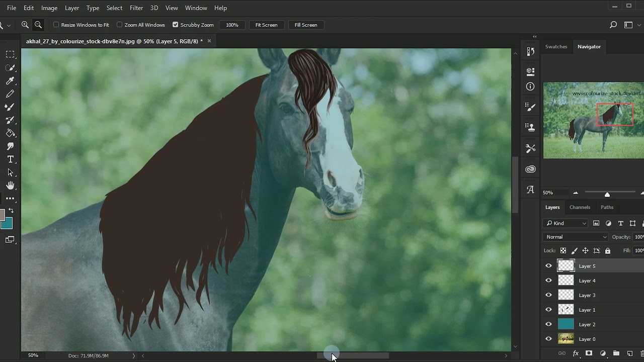Select the Brush tool in toolbar
Viewport: 644px width, 362px height.
[x=10, y=107]
